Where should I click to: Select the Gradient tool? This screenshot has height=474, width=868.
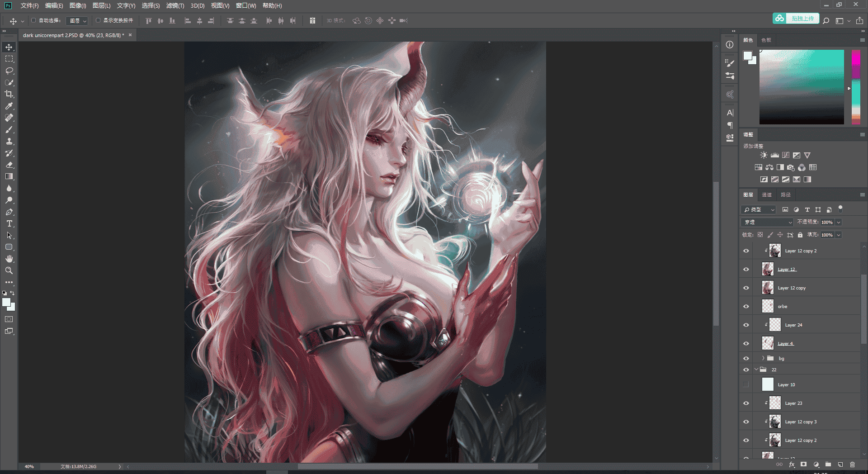click(x=9, y=176)
